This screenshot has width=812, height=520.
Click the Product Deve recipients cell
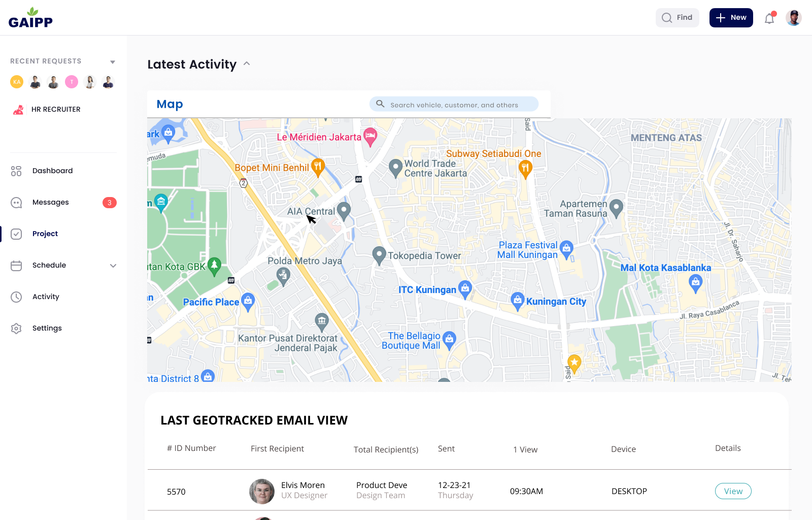tap(382, 485)
